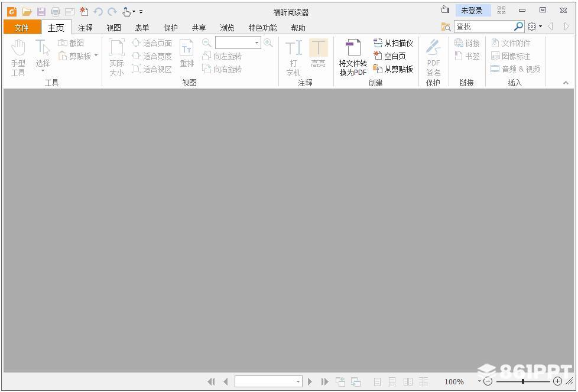Click the 未登录 sign-in button
The image size is (578, 392).
[472, 11]
